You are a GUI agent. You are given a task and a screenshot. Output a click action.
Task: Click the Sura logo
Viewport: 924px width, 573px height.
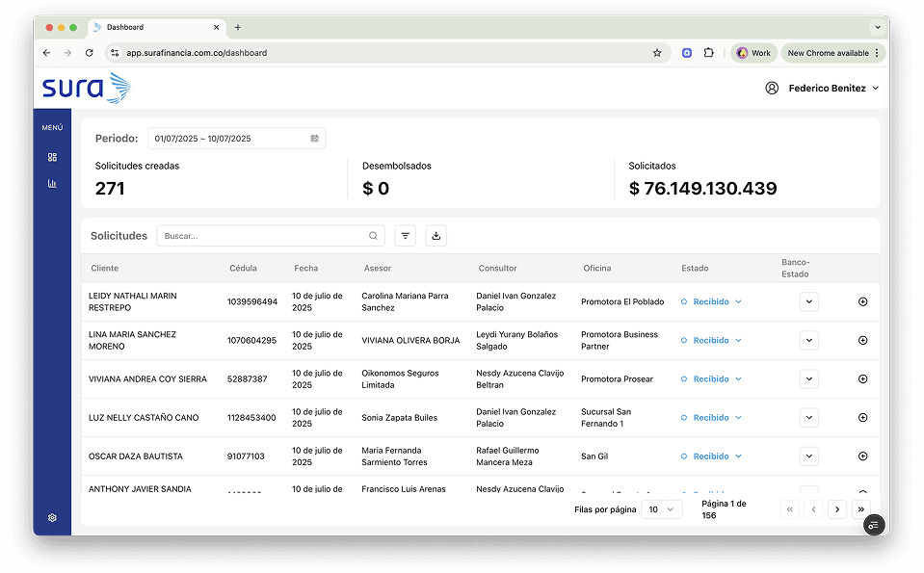(86, 89)
